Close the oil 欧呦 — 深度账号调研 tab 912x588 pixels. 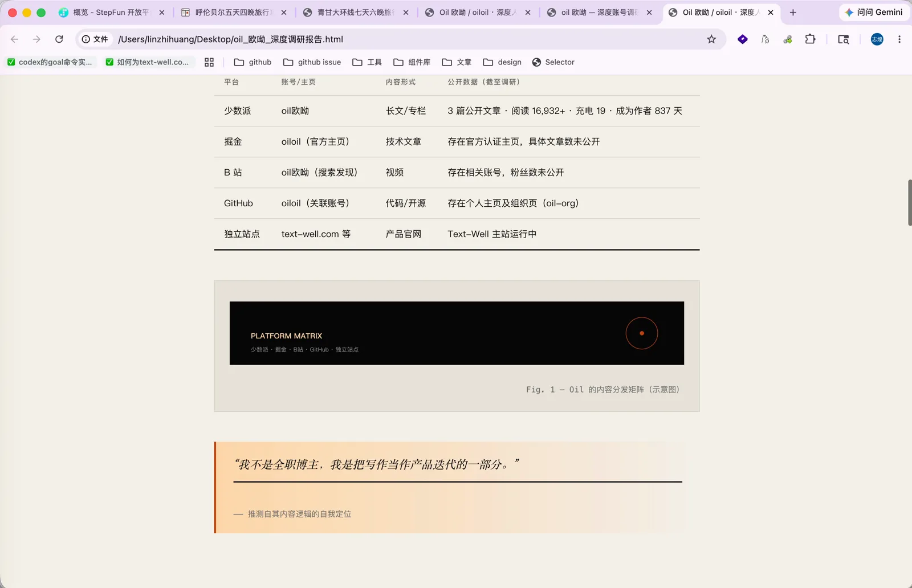coord(649,13)
